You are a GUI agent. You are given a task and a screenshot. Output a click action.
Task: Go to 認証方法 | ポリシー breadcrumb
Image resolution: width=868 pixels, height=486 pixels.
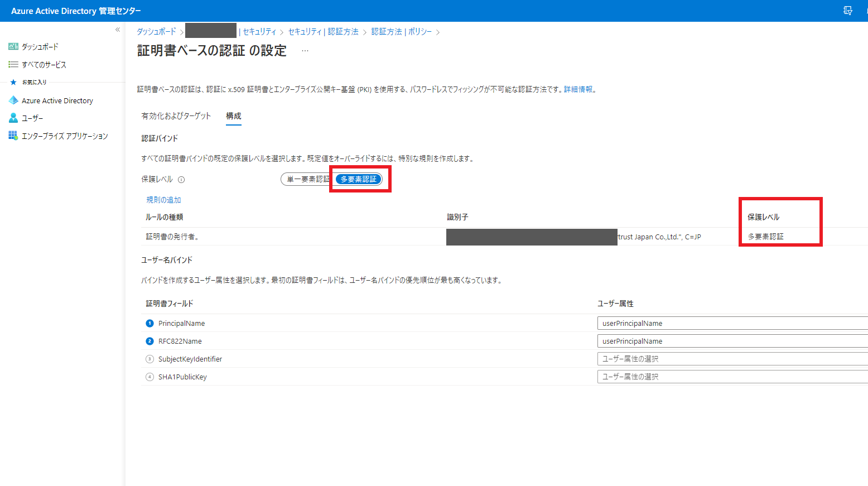click(402, 32)
